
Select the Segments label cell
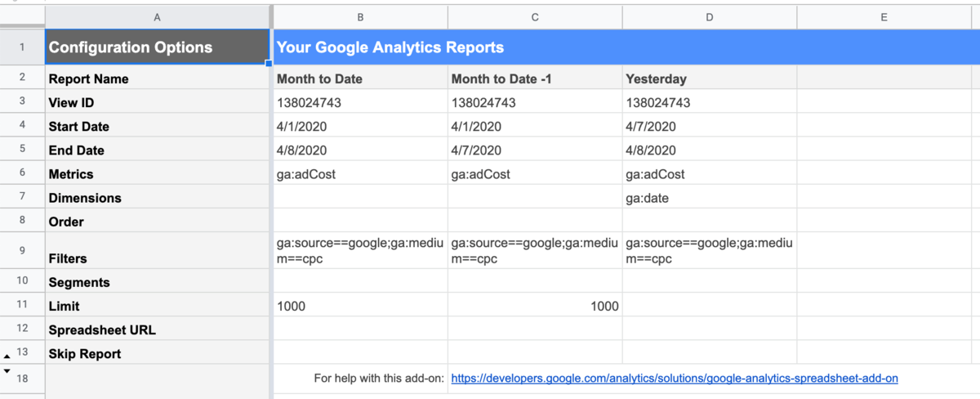(157, 281)
